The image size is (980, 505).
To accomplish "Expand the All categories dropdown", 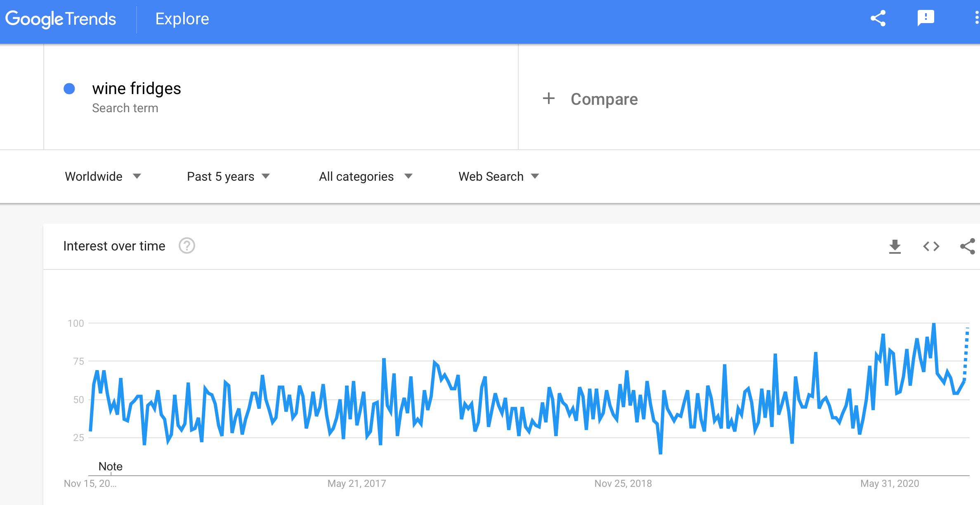I will [366, 177].
